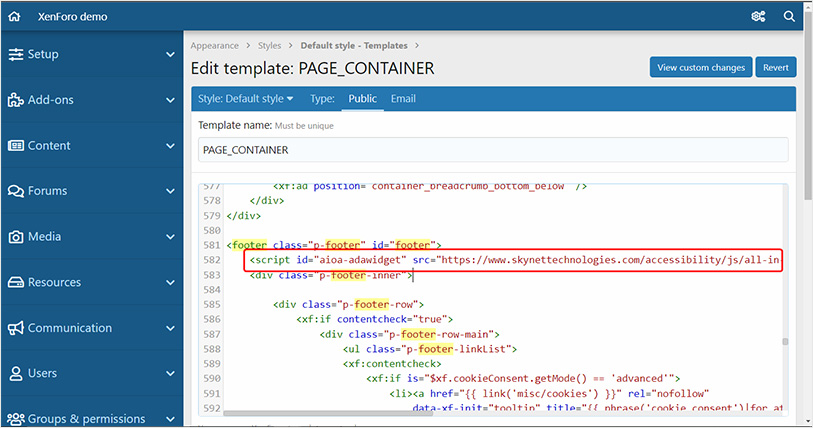This screenshot has height=428, width=813.
Task: Click the Content newspaper icon
Action: (16, 145)
